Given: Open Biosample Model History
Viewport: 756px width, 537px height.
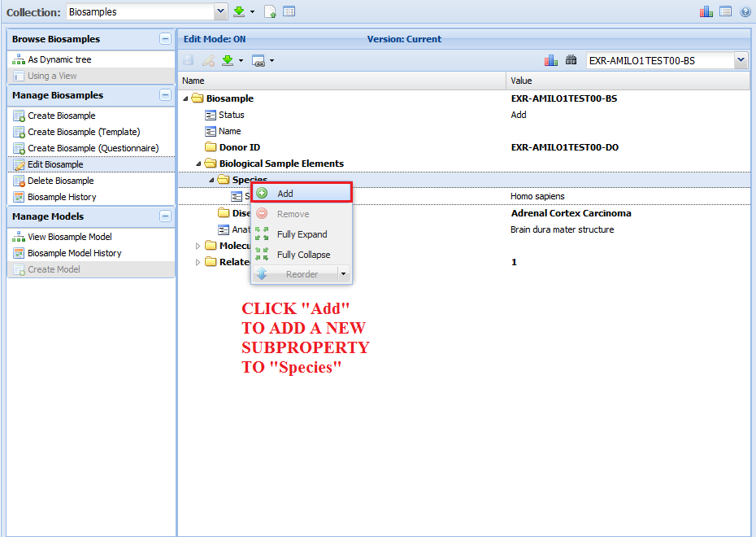Looking at the screenshot, I should click(x=74, y=253).
